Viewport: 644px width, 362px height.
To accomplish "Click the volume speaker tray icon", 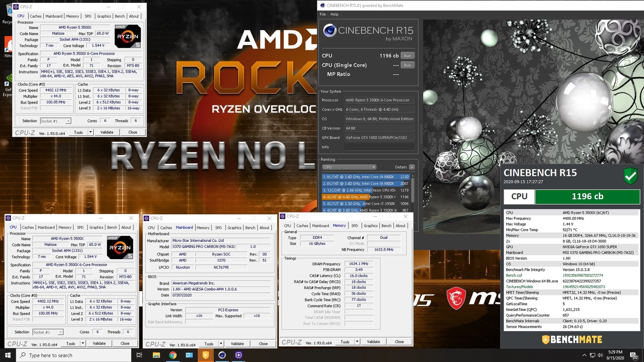I will [x=600, y=355].
